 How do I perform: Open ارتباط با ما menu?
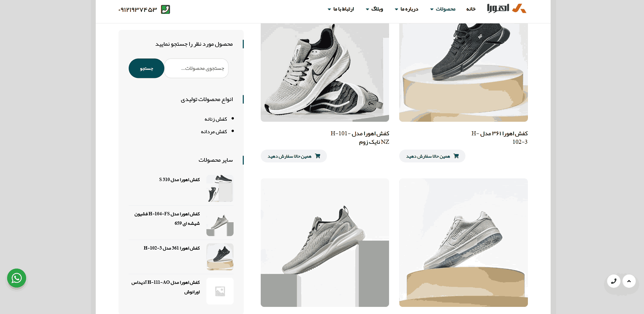pos(344,9)
